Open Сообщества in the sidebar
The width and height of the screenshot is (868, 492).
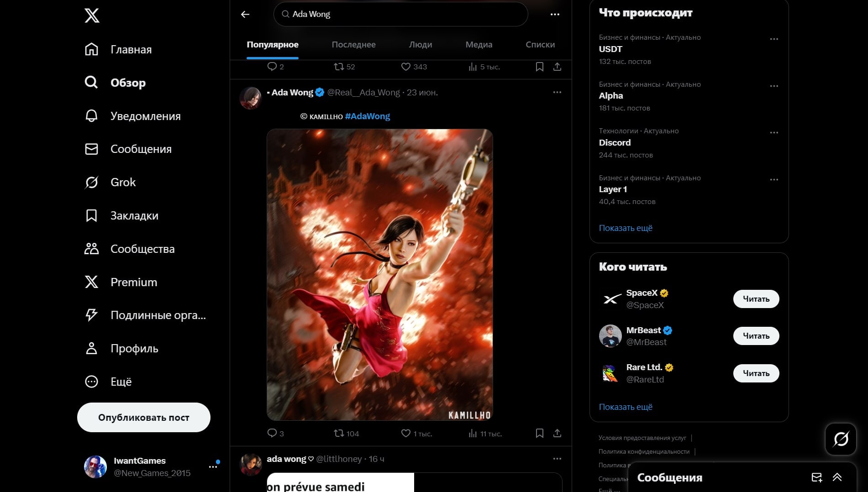[x=130, y=249]
